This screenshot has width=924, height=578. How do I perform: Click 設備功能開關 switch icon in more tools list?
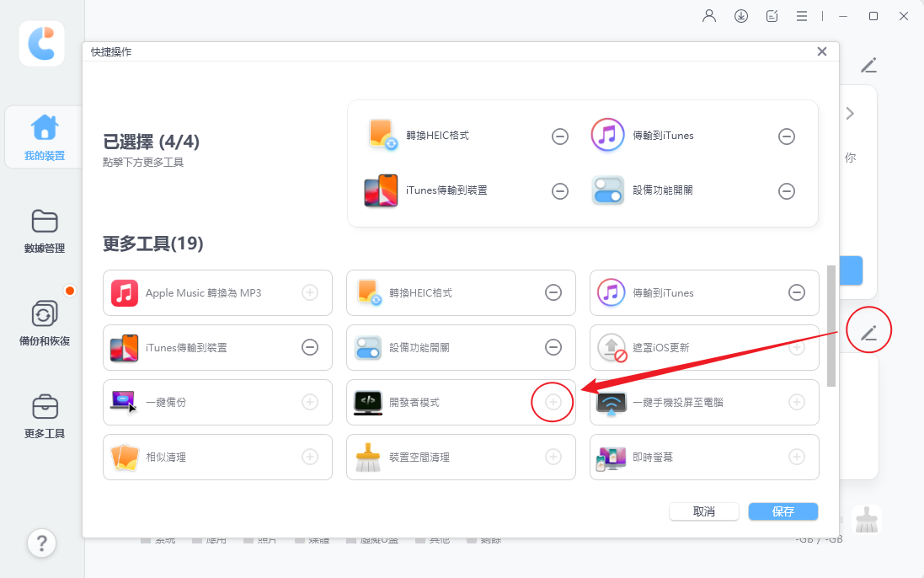pos(368,348)
